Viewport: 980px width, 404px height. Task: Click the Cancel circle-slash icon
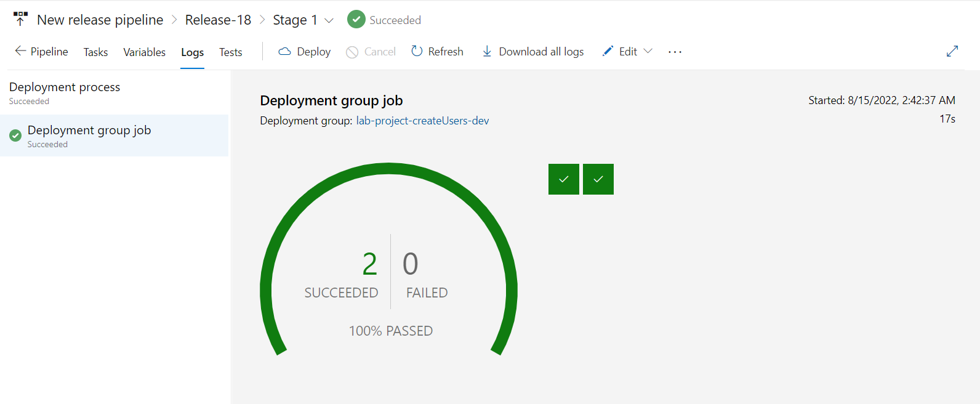352,52
